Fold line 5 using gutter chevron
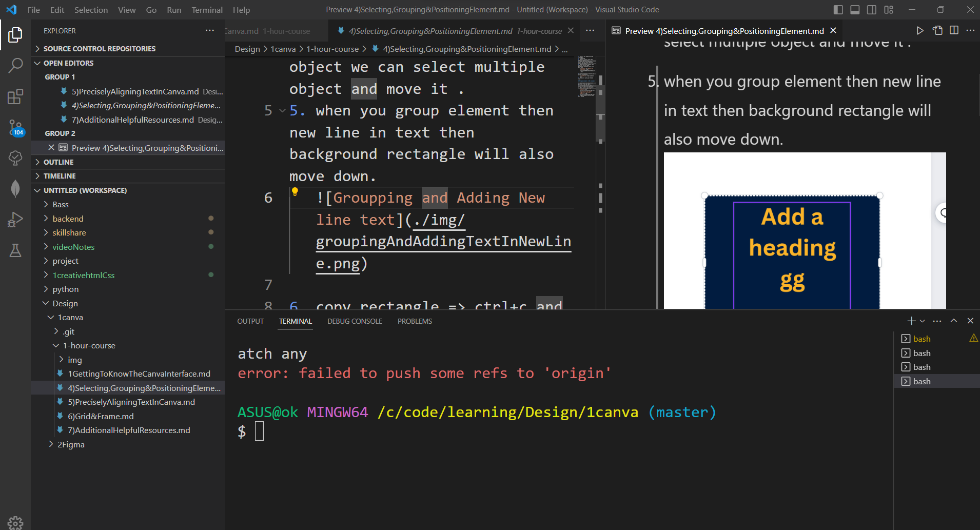The image size is (980, 530). (282, 111)
